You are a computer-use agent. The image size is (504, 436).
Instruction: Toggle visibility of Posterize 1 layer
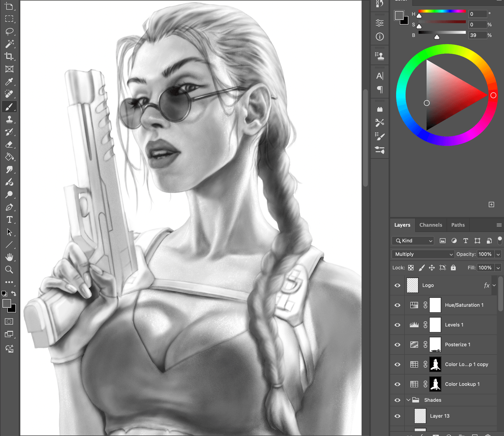tap(397, 345)
